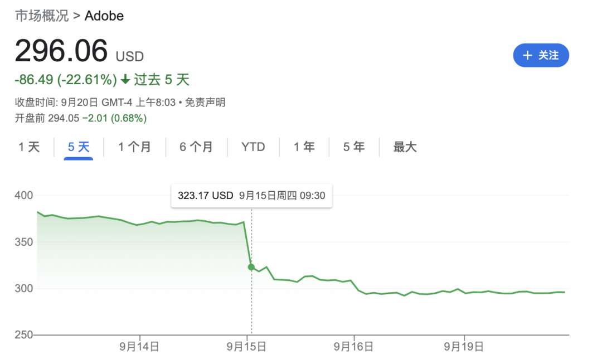Open the 免责声明 disclaimer link
Screen dimensions: 602x364
[x=205, y=103]
